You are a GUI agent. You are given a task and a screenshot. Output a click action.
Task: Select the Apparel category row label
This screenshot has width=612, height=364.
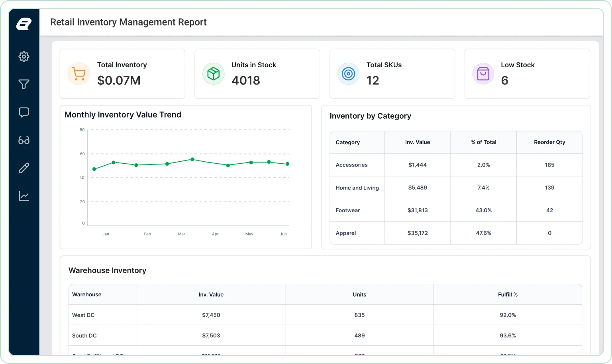345,233
